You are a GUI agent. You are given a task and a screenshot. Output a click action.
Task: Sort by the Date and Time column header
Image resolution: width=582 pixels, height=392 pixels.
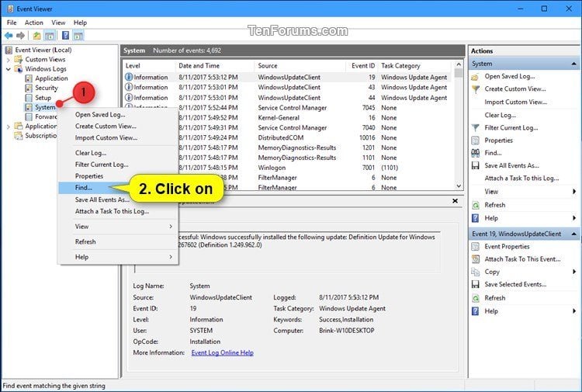pos(215,66)
